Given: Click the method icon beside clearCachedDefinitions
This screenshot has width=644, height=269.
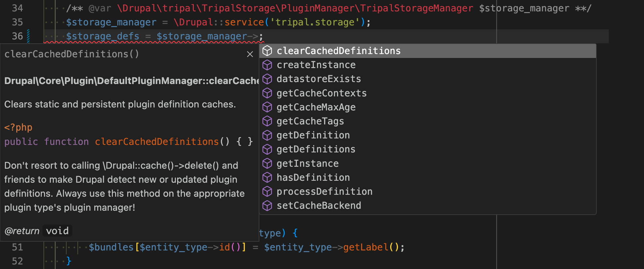Looking at the screenshot, I should coord(267,51).
